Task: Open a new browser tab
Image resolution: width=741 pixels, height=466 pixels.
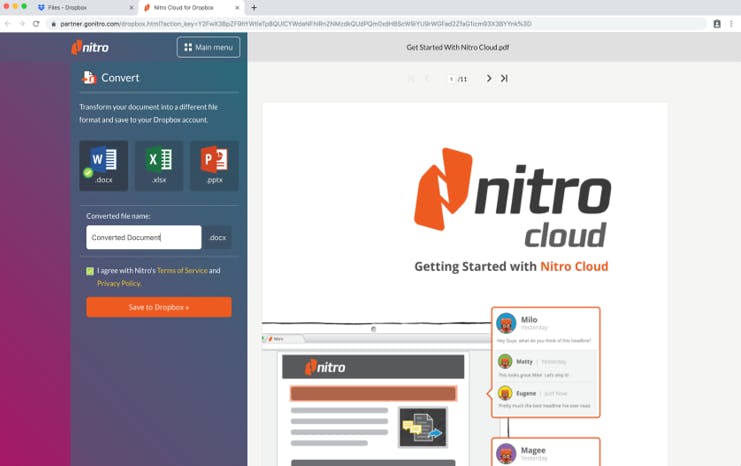Action: 254,8
